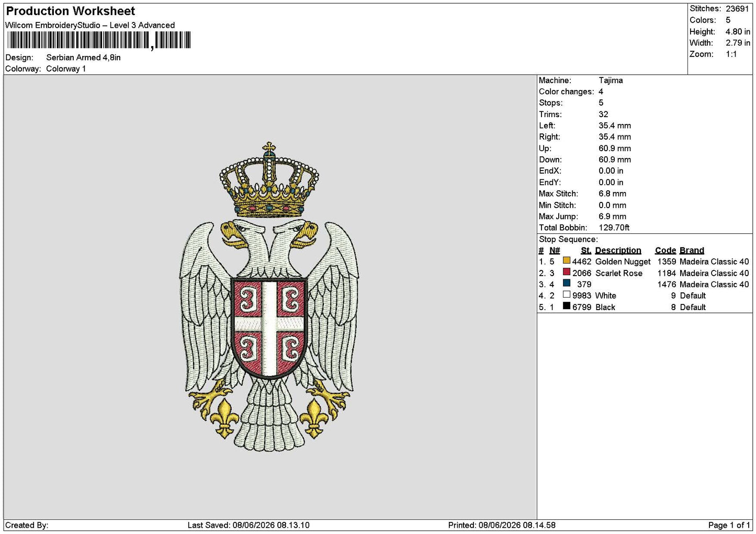Click the Stitches value 23691

pyautogui.click(x=737, y=9)
